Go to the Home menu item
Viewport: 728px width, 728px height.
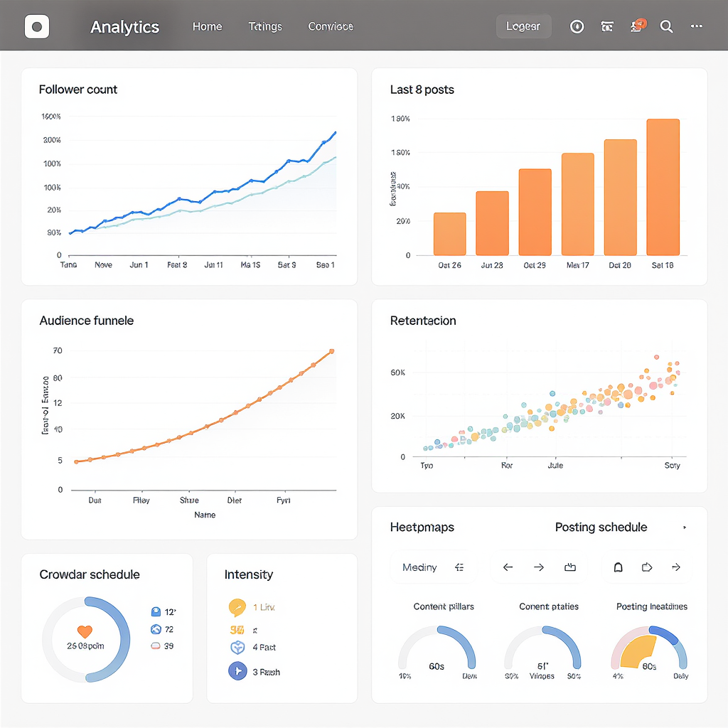click(x=207, y=26)
